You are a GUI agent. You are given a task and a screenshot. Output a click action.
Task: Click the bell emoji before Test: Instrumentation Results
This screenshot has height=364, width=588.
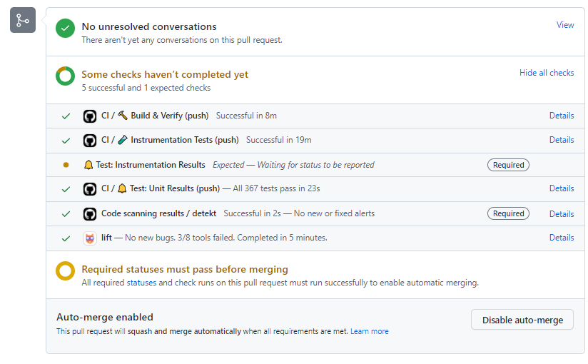[x=88, y=165]
